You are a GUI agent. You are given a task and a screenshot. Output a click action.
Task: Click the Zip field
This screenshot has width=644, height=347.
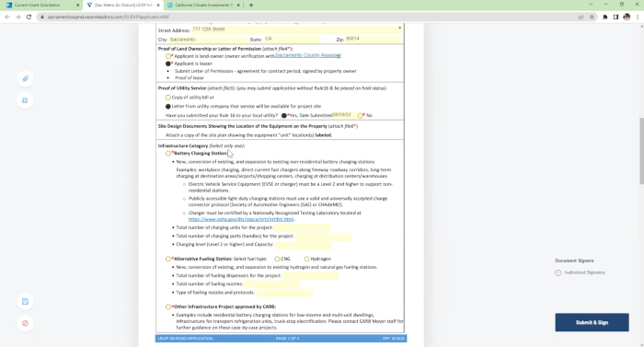tap(373, 39)
